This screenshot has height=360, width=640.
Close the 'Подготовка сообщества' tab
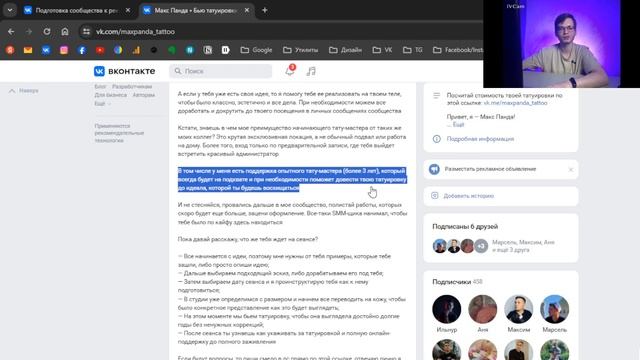click(128, 10)
